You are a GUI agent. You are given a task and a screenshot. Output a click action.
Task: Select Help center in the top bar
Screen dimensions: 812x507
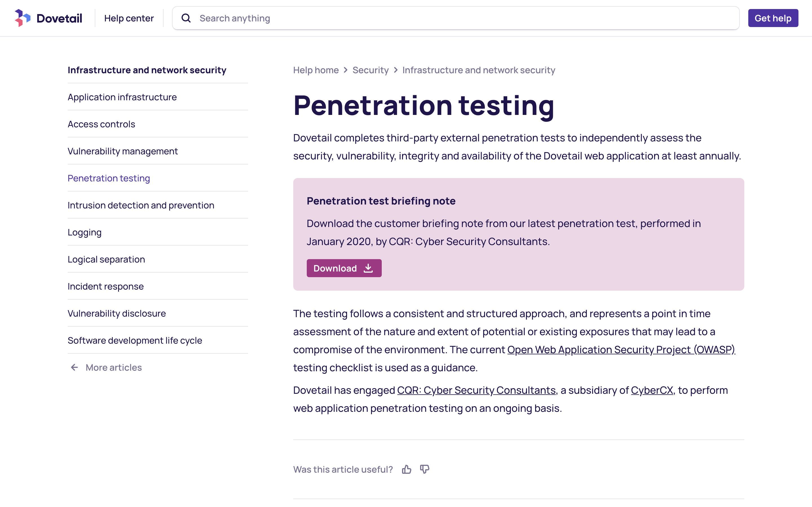[x=129, y=18]
